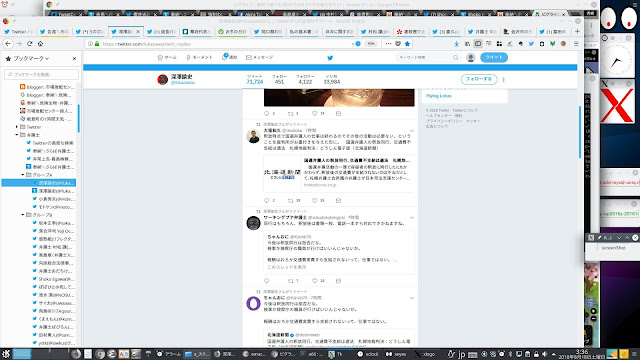The image size is (640, 360).
Task: Open the profile avatar menu in Twitter header
Action: 471,58
